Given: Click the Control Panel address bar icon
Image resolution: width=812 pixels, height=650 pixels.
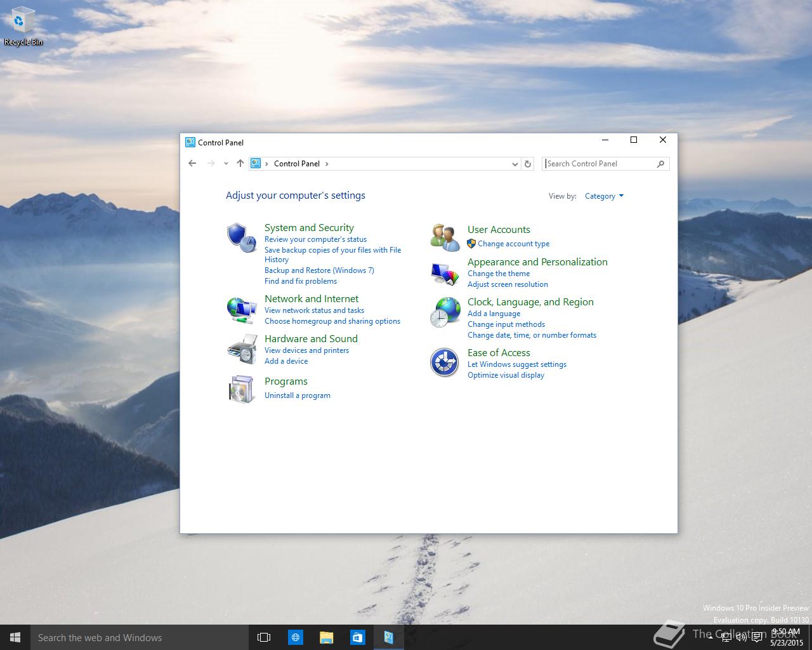Looking at the screenshot, I should (256, 163).
